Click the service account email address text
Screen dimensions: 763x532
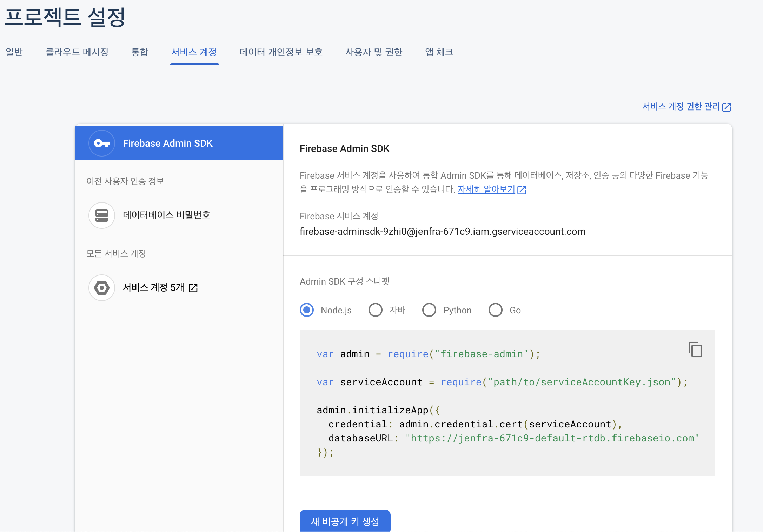point(443,232)
